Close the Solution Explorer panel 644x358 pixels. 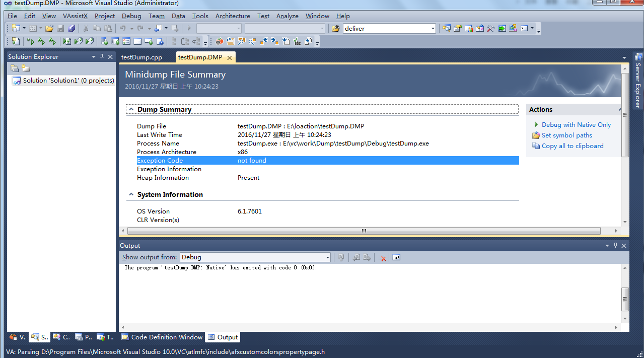(x=110, y=57)
